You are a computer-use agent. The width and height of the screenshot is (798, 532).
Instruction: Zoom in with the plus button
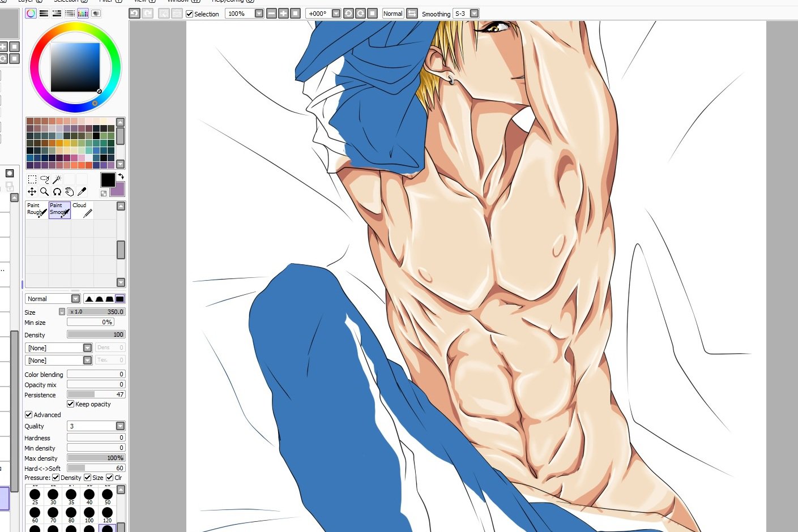pyautogui.click(x=283, y=13)
